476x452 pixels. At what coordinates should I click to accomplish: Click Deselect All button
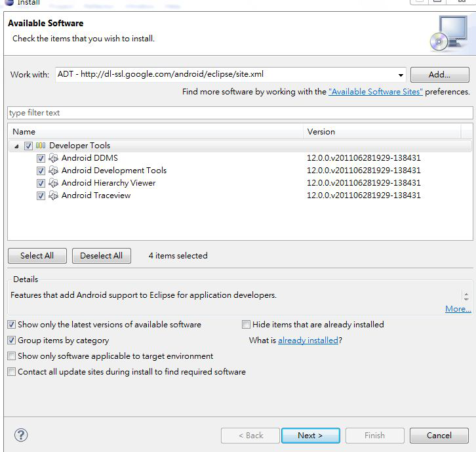pos(102,256)
